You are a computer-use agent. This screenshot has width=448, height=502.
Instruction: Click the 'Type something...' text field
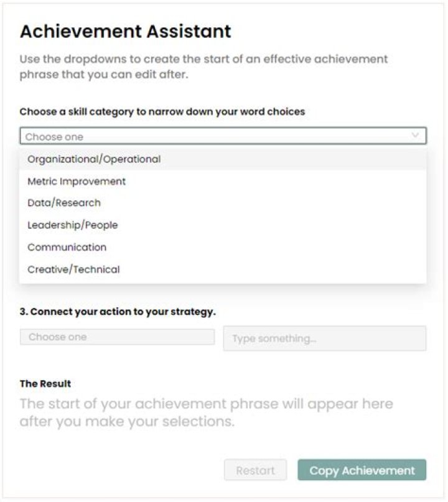(x=324, y=338)
